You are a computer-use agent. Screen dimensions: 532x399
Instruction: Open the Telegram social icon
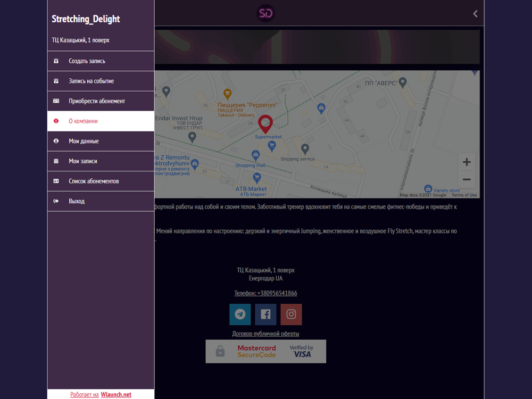click(240, 314)
